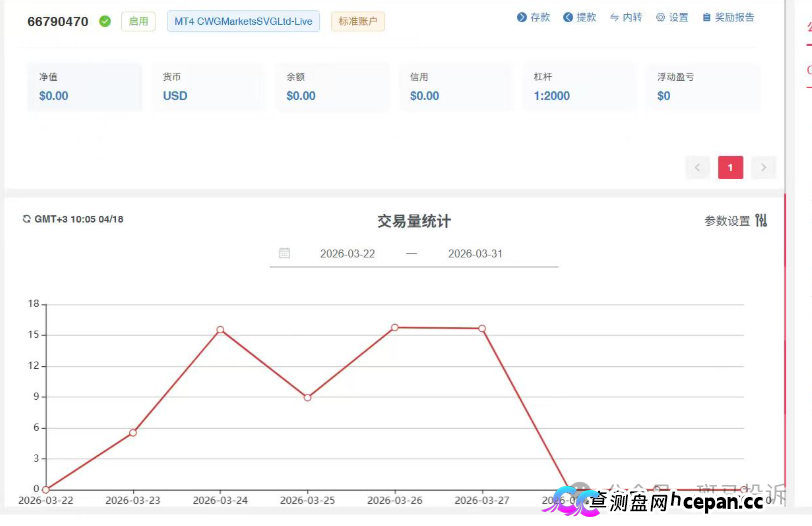Screen dimensions: 812x526
Task: Select account number 66790470
Action: coord(58,22)
